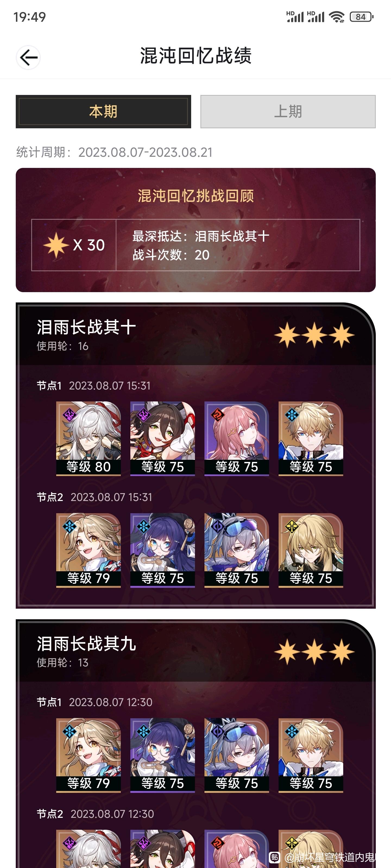Viewport: 391px width, 868px height.
Task: Tap the back arrow button
Action: [28, 58]
